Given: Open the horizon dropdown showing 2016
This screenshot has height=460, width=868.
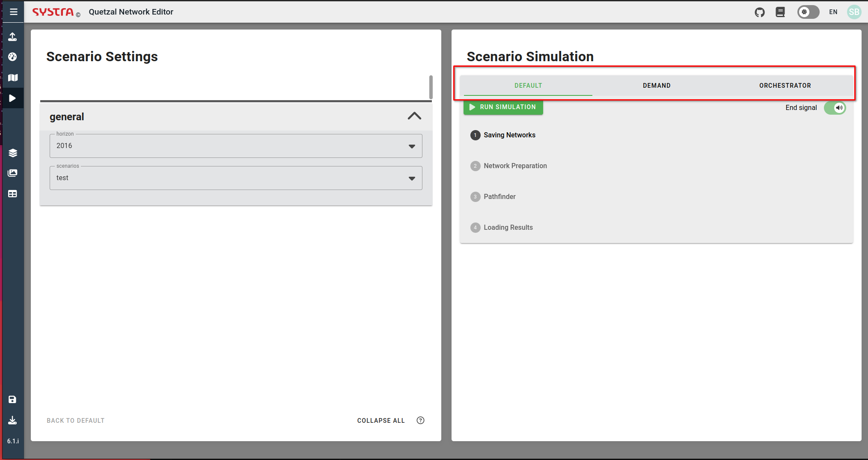Looking at the screenshot, I should pos(236,146).
